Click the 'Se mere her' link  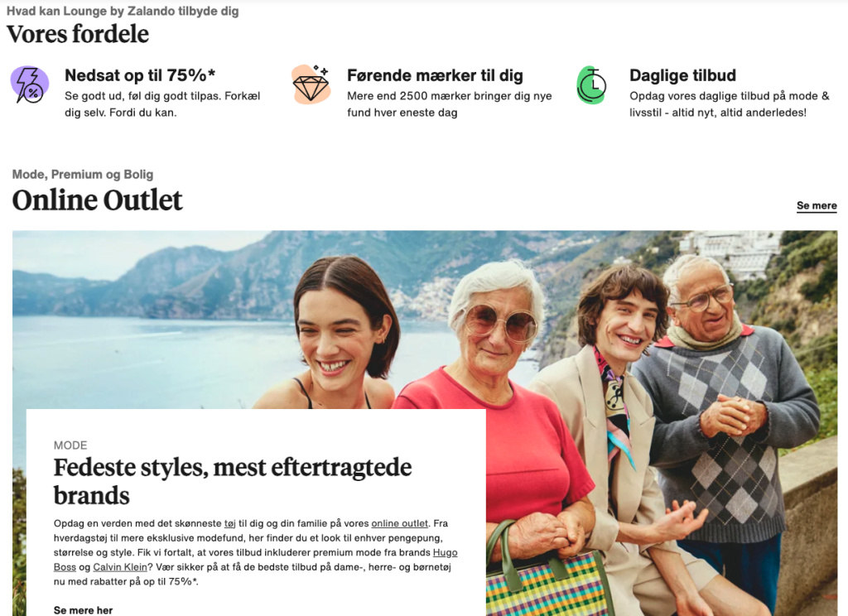point(84,610)
